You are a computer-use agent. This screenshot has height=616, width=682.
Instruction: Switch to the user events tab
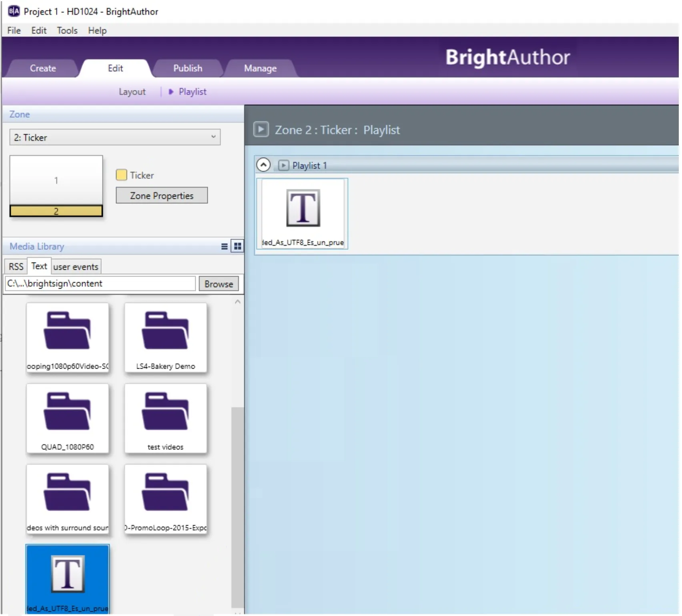click(x=76, y=267)
